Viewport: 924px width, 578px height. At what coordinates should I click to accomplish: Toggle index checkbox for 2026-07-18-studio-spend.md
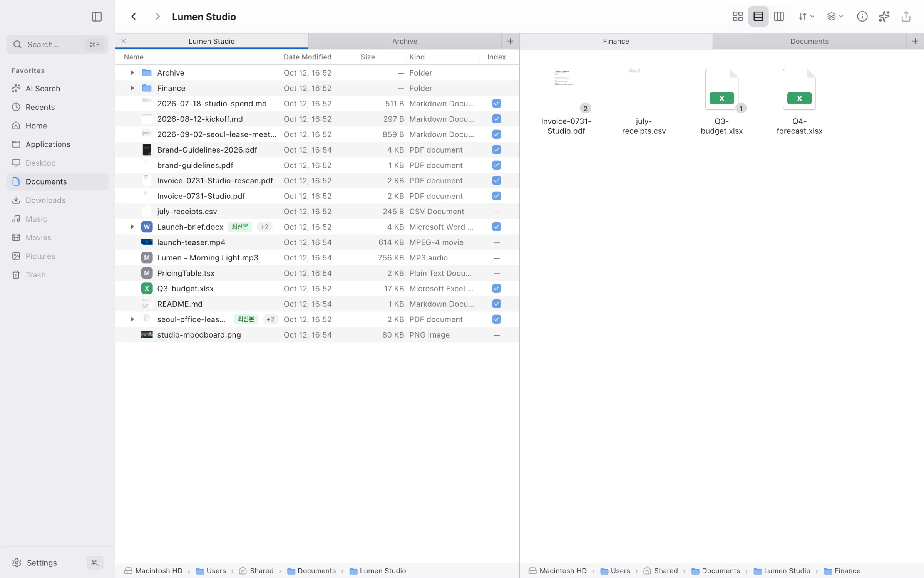(496, 103)
